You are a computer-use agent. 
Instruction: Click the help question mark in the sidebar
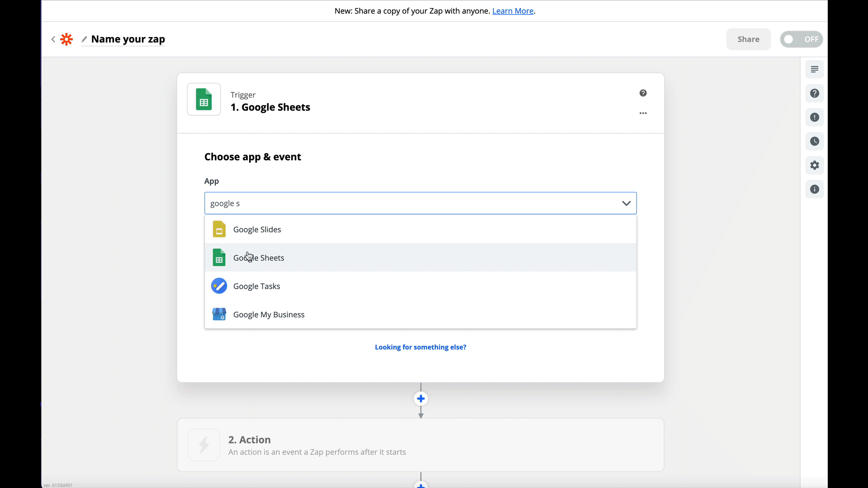click(x=815, y=94)
